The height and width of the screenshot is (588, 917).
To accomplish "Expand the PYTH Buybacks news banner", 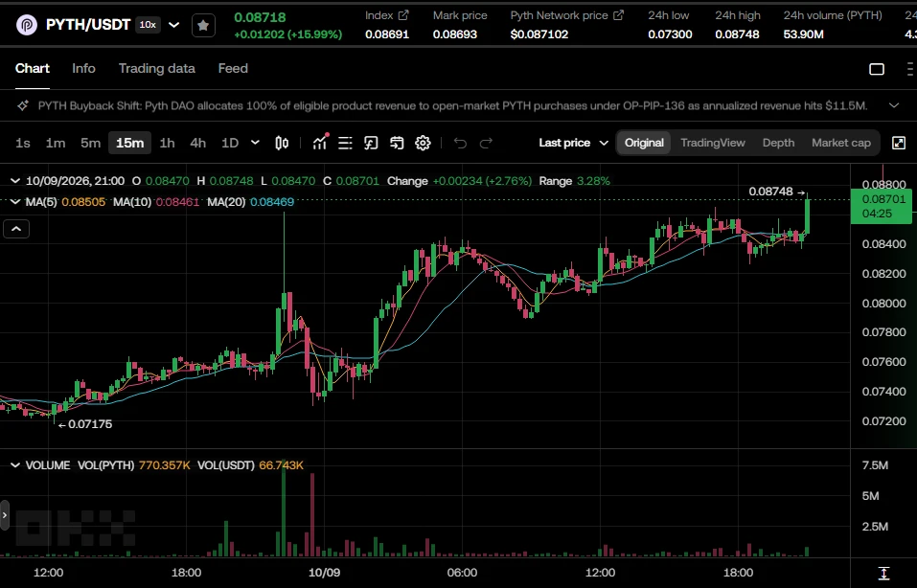I will [894, 105].
